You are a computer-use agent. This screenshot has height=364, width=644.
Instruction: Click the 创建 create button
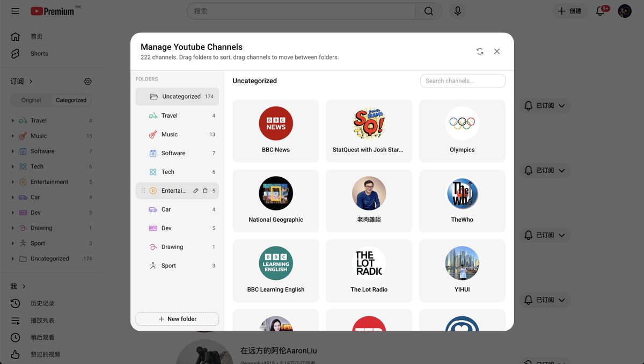point(569,11)
